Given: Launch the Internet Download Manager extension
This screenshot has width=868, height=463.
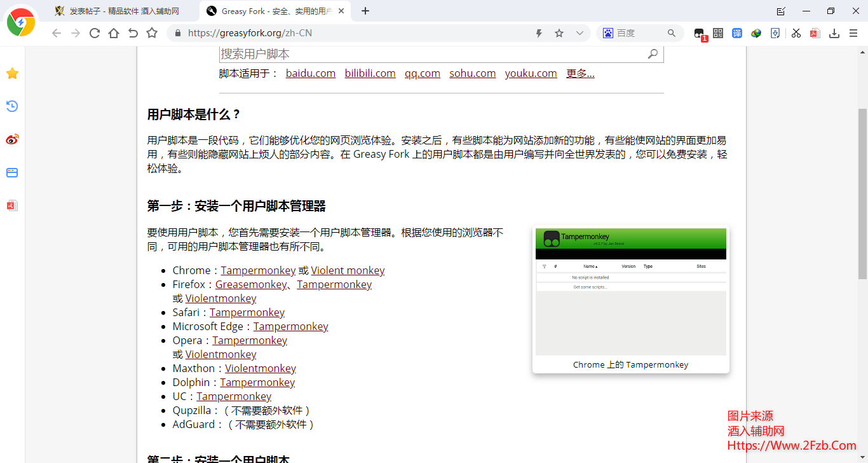Looking at the screenshot, I should click(x=756, y=32).
